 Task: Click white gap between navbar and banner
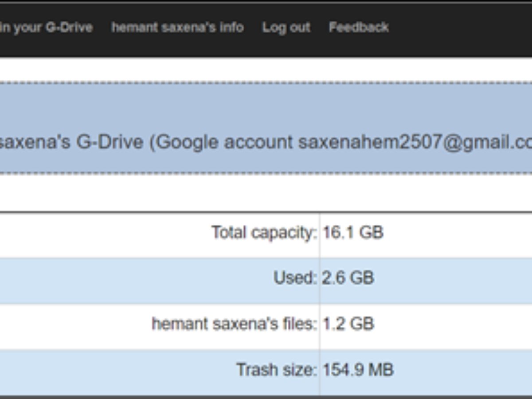[266, 70]
